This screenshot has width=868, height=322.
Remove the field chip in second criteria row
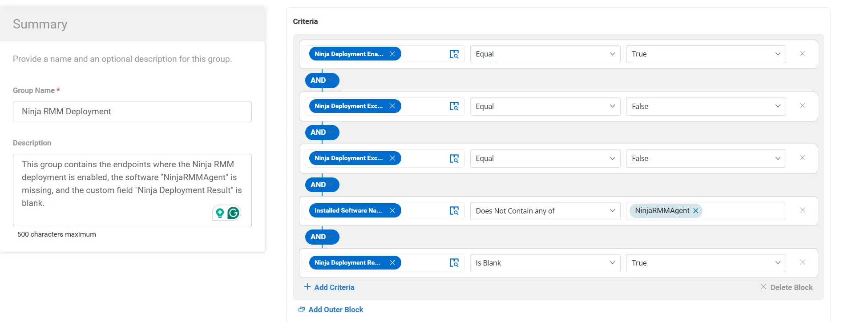tap(392, 106)
